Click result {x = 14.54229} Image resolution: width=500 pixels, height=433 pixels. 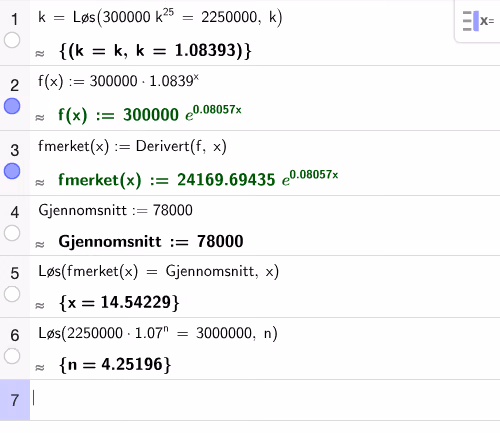(x=119, y=303)
